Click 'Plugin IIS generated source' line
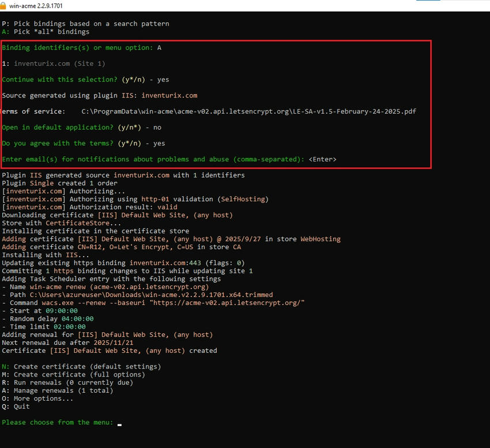The image size is (490, 448). (x=123, y=175)
